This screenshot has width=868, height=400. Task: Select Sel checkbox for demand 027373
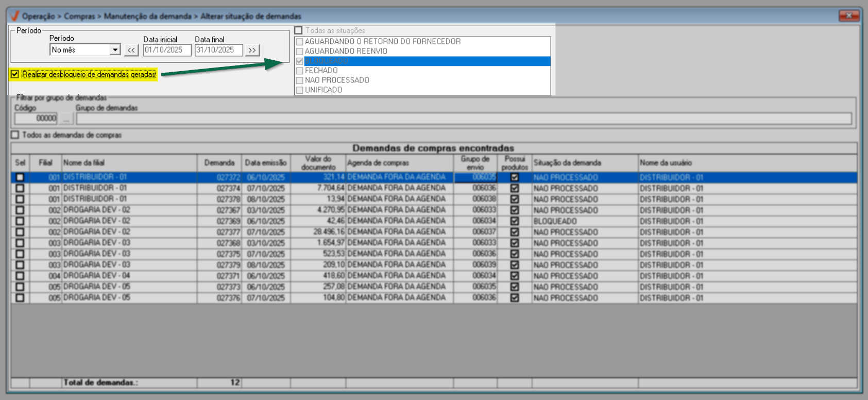click(20, 287)
